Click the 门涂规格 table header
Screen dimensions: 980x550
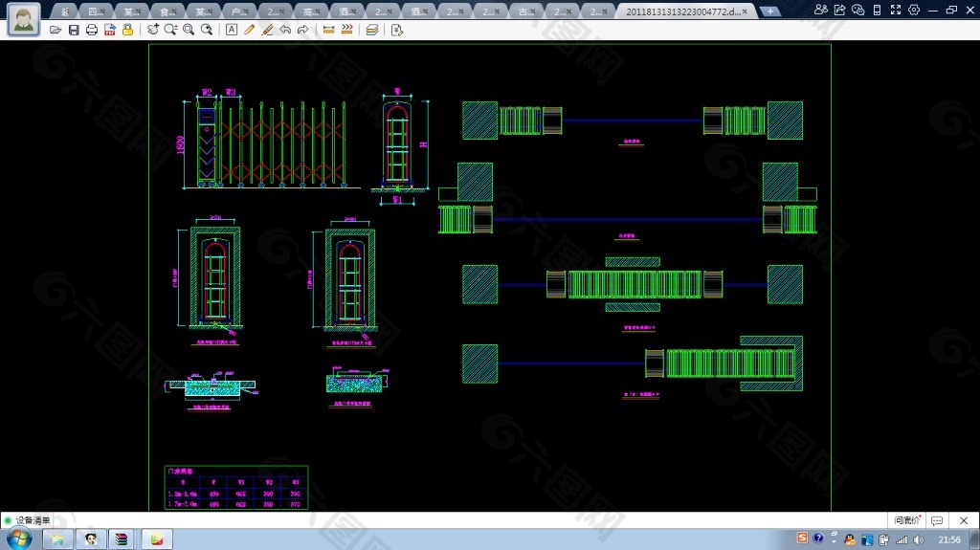point(181,471)
